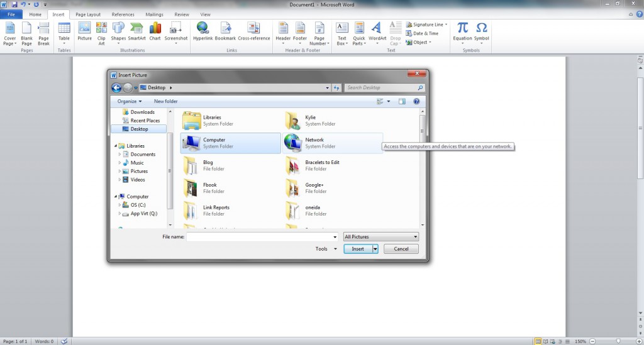Go back in the Insert Picture dialog
The image size is (644, 345).
point(116,87)
